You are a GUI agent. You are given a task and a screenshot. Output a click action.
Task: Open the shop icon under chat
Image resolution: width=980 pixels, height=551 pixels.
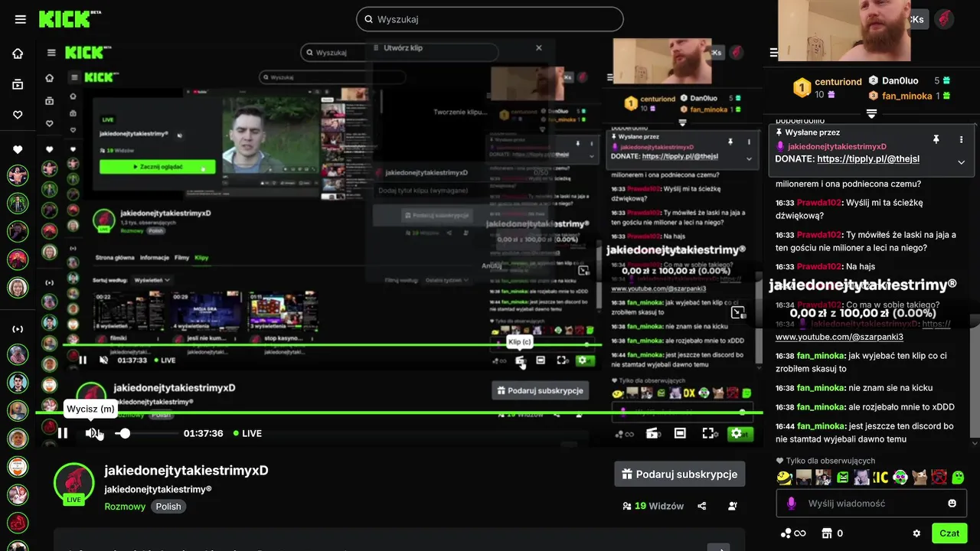[x=826, y=533]
